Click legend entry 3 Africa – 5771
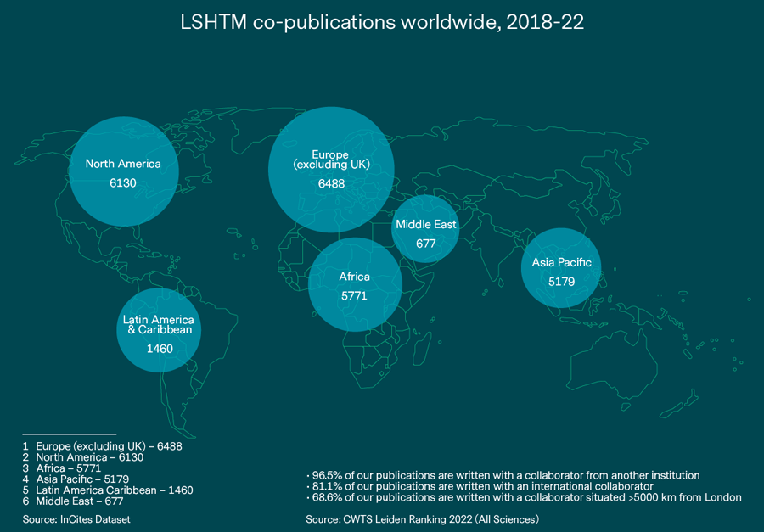The height and width of the screenshot is (532, 764). [x=72, y=468]
